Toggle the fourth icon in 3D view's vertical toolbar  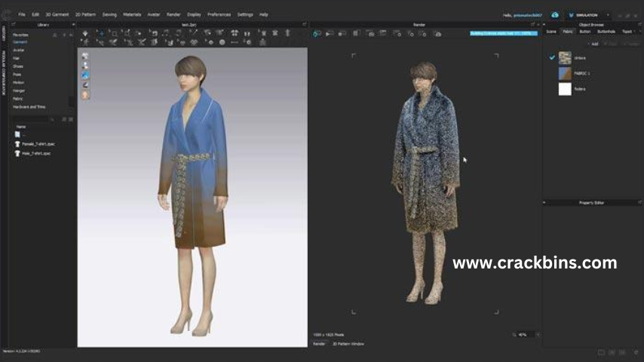[x=85, y=85]
